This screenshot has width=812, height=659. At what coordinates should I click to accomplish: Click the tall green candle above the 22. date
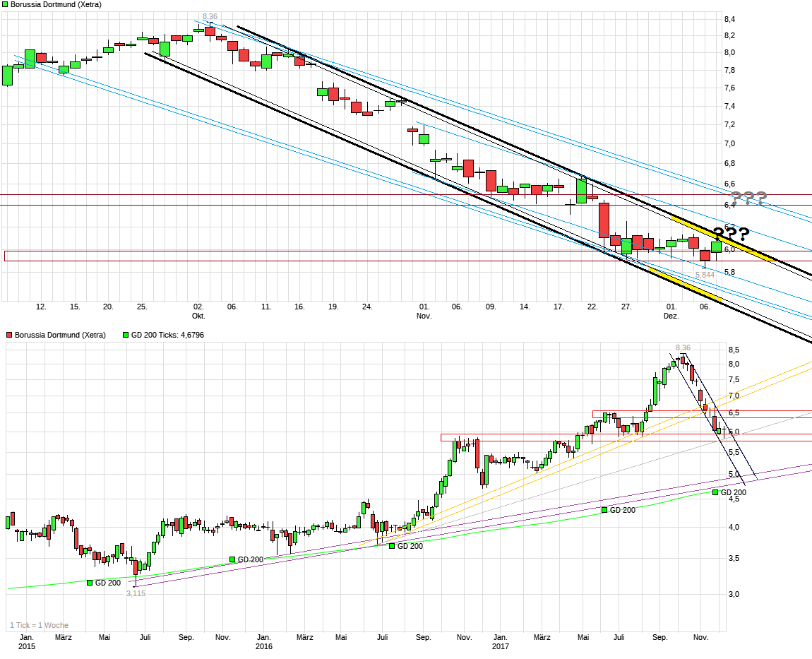tap(582, 191)
